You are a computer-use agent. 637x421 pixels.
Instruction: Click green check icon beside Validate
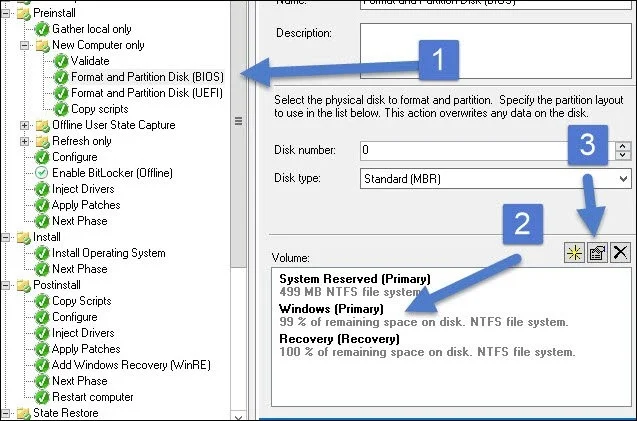61,61
